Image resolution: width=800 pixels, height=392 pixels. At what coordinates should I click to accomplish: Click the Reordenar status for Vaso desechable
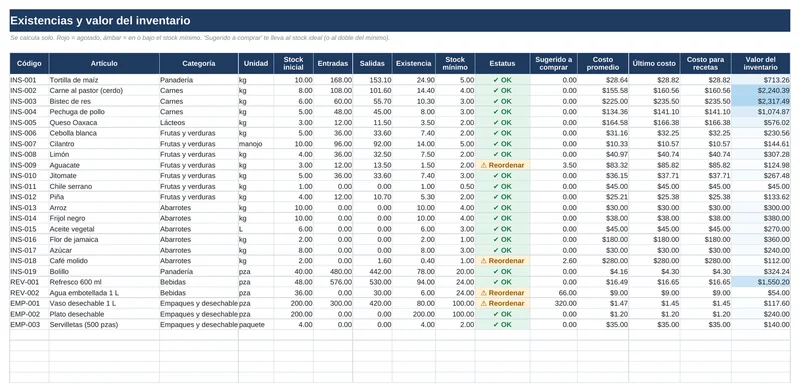point(502,303)
